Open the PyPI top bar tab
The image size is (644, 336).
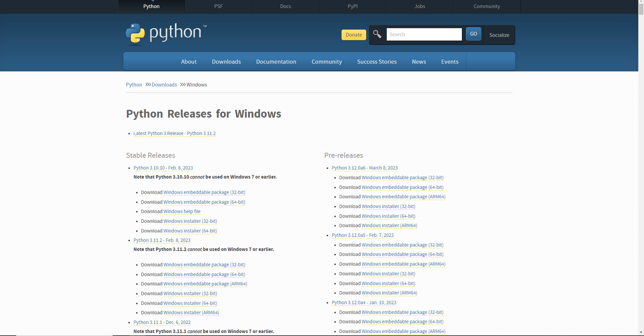point(353,7)
